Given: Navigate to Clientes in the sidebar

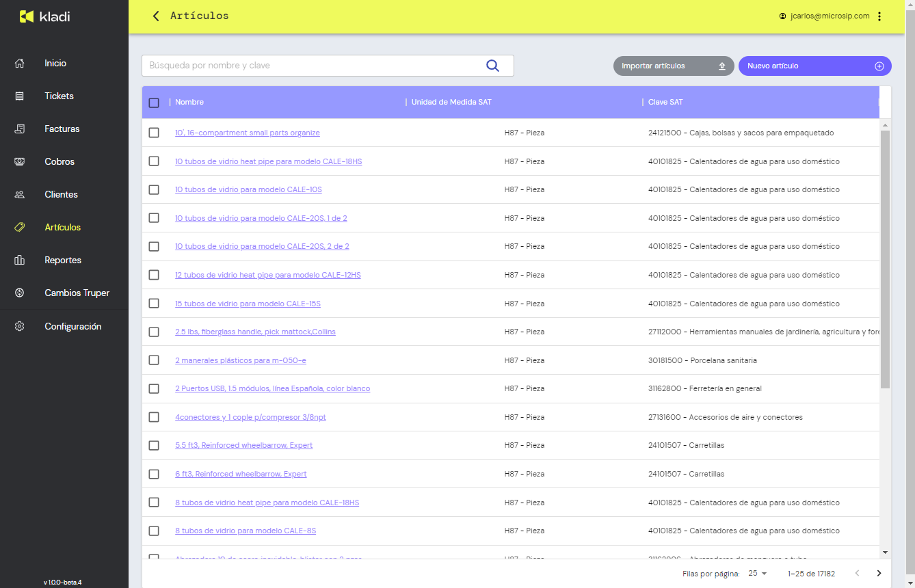Looking at the screenshot, I should 61,195.
